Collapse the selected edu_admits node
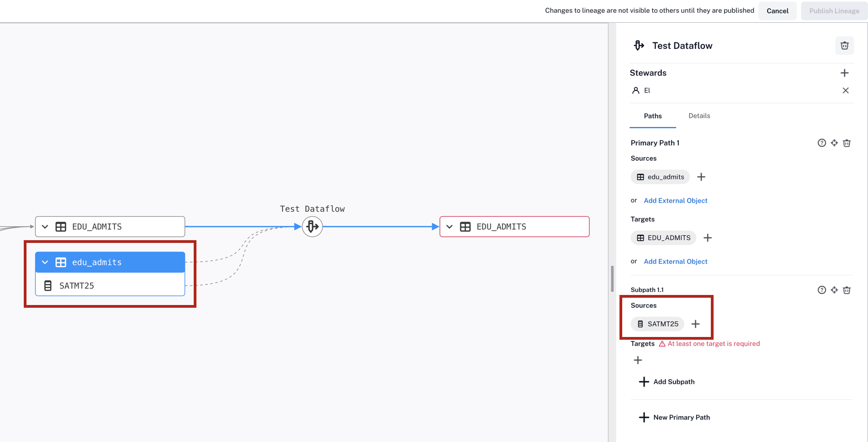This screenshot has width=868, height=442. click(45, 262)
